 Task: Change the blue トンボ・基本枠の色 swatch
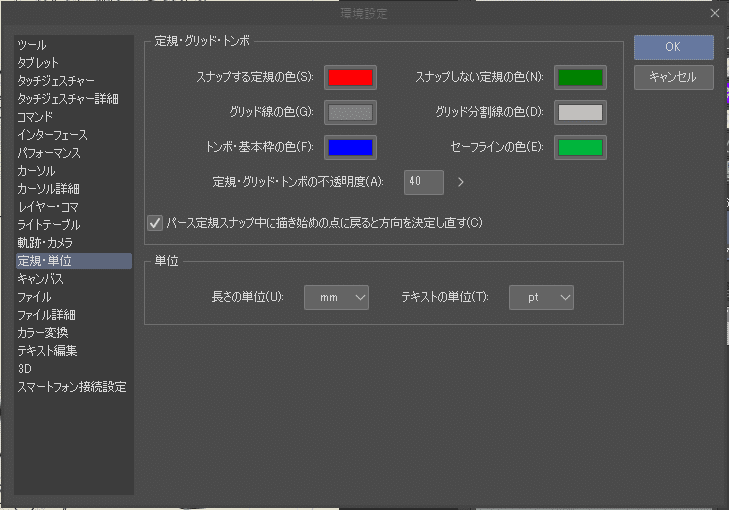pyautogui.click(x=351, y=147)
